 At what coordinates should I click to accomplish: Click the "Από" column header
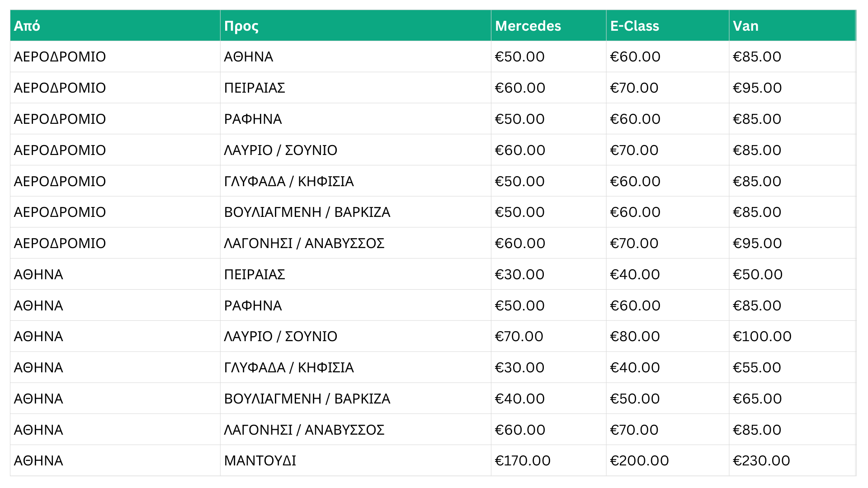tap(27, 26)
